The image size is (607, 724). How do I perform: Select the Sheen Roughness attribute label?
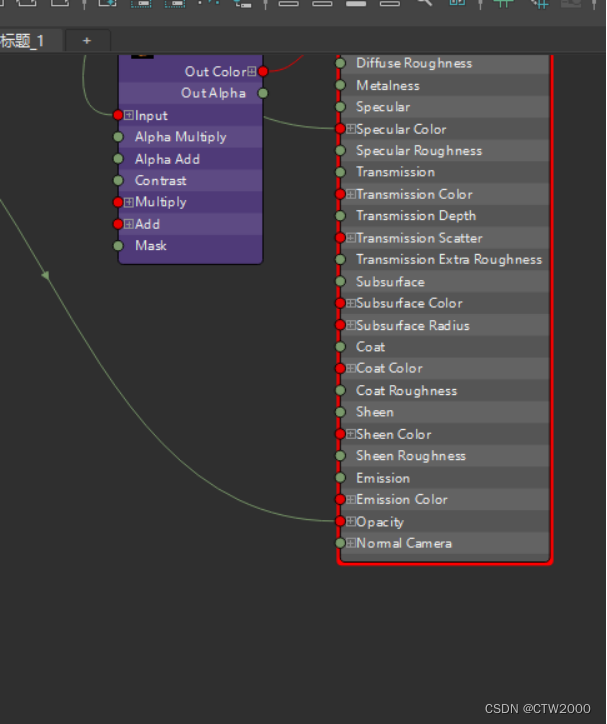tap(411, 456)
